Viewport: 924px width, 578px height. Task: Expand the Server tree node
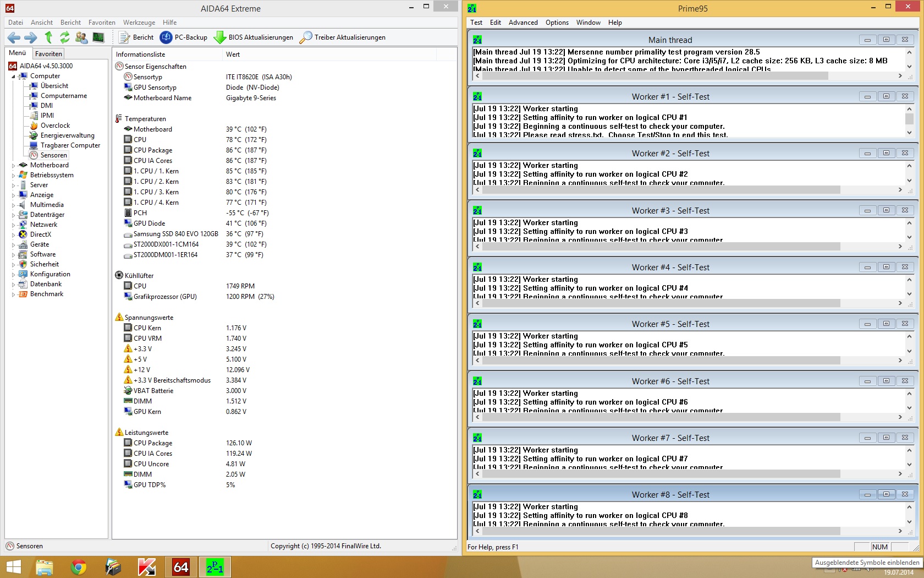point(13,185)
